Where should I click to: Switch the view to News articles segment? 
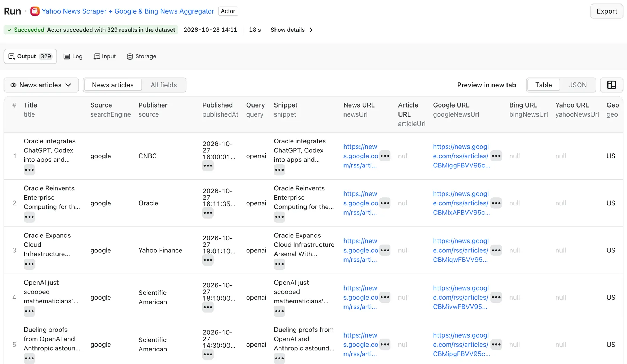click(113, 85)
